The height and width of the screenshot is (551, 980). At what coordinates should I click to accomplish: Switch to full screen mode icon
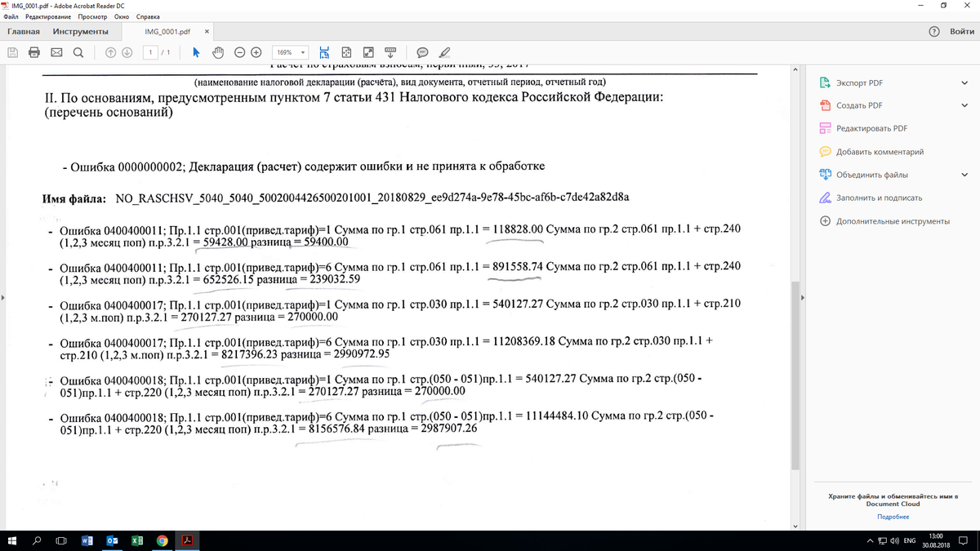click(368, 51)
